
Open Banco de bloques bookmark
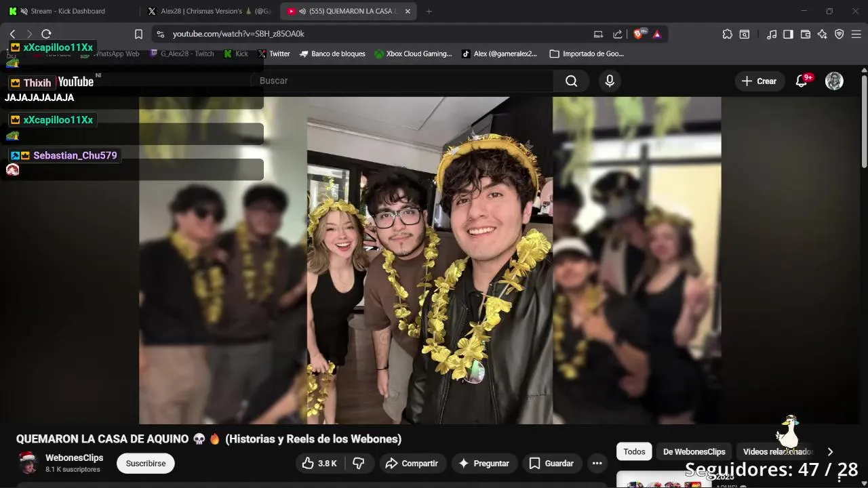click(x=332, y=54)
